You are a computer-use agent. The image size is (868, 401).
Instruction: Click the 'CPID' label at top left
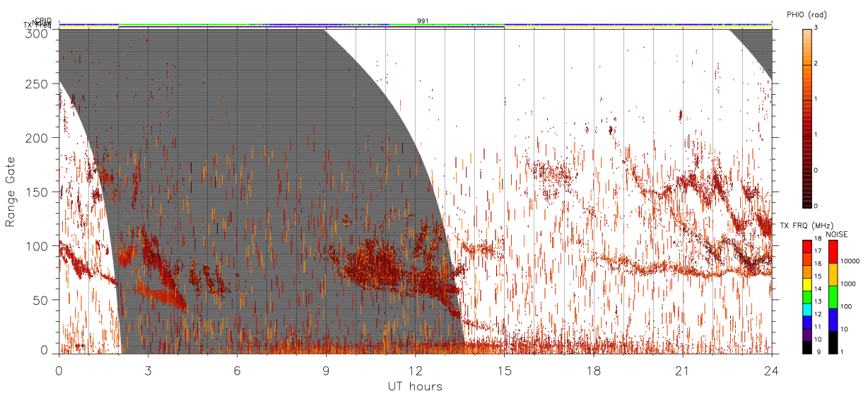click(x=43, y=21)
